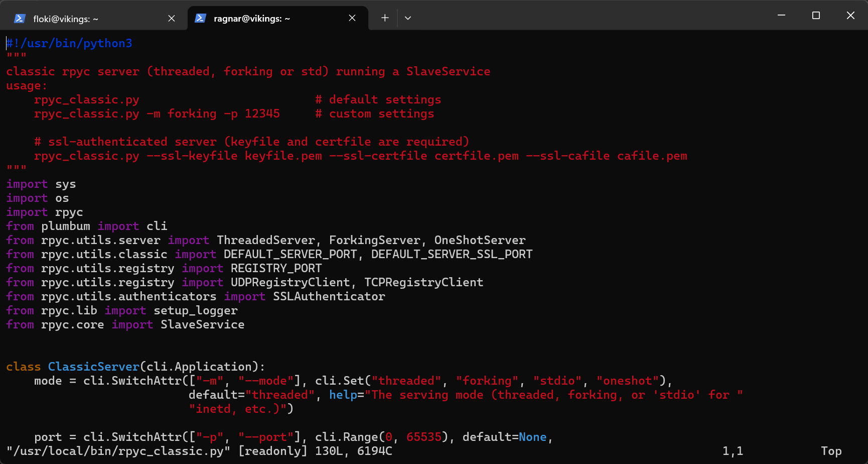Click '-m forking -p 12345' arguments text

tap(213, 113)
